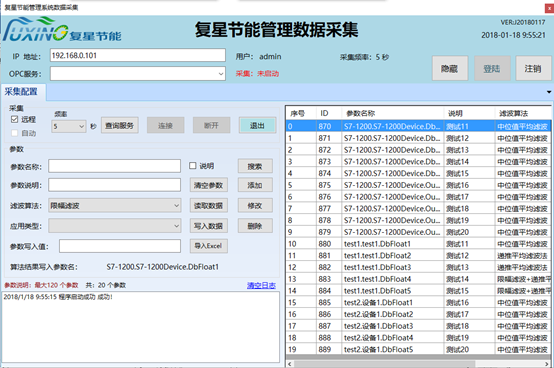Click the 读取数据 button
The height and width of the screenshot is (368, 554).
208,206
